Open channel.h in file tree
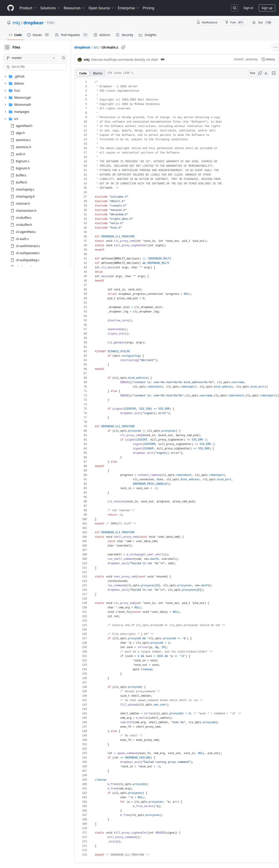279x868 pixels. click(x=23, y=204)
